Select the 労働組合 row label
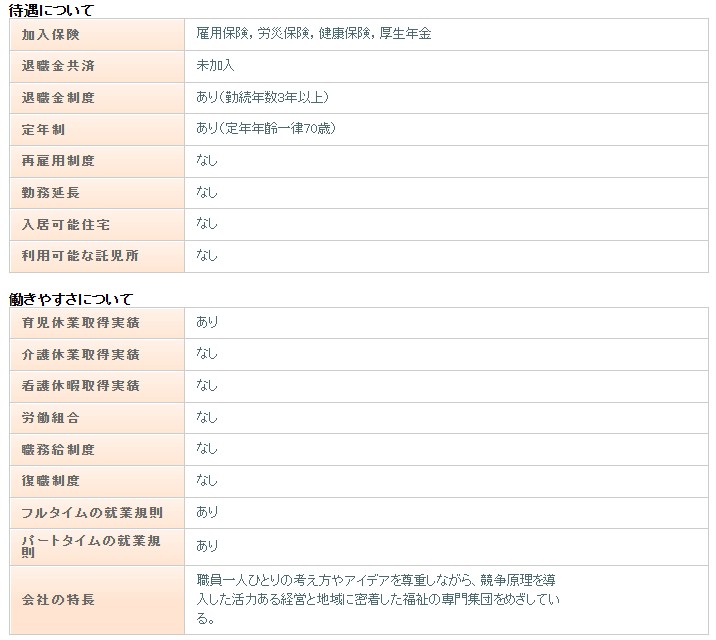 (50, 418)
